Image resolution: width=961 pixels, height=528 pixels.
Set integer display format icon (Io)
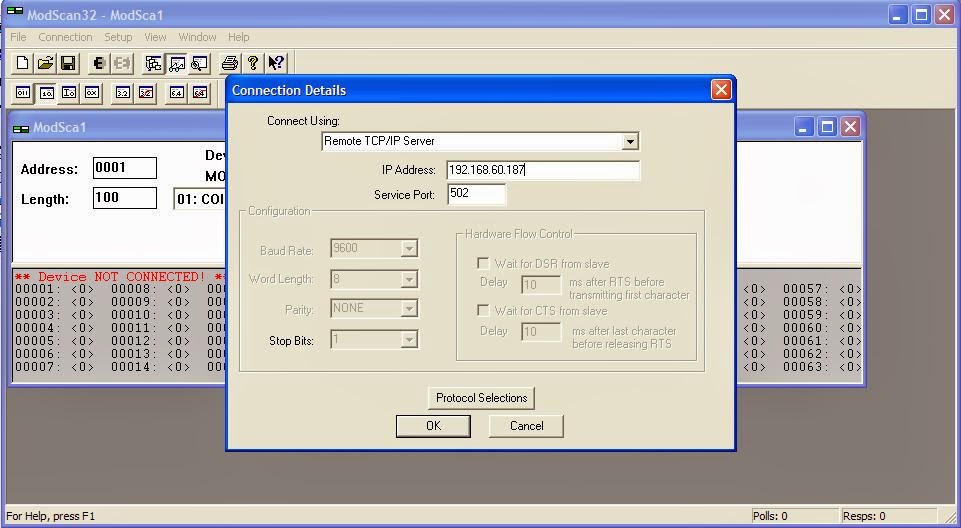pyautogui.click(x=69, y=93)
